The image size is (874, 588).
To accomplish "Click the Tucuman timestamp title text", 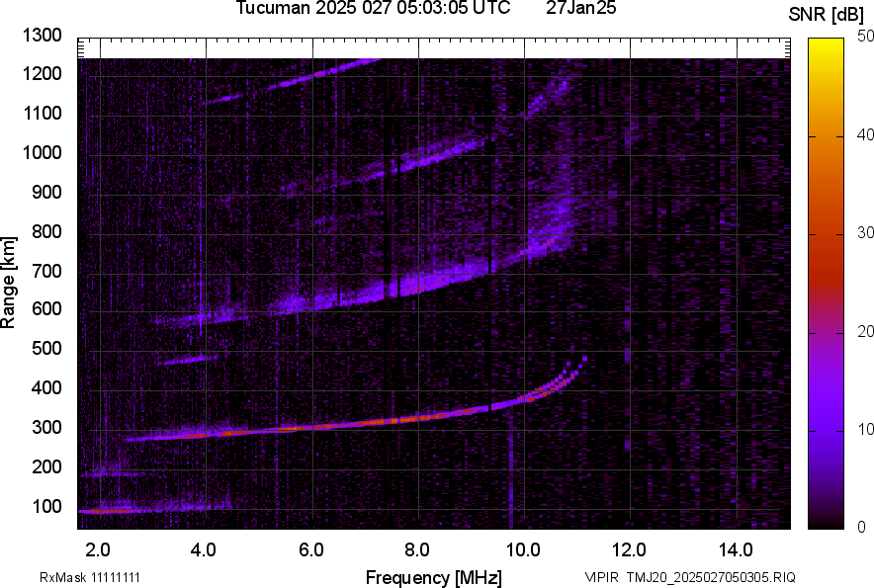I will click(x=373, y=9).
